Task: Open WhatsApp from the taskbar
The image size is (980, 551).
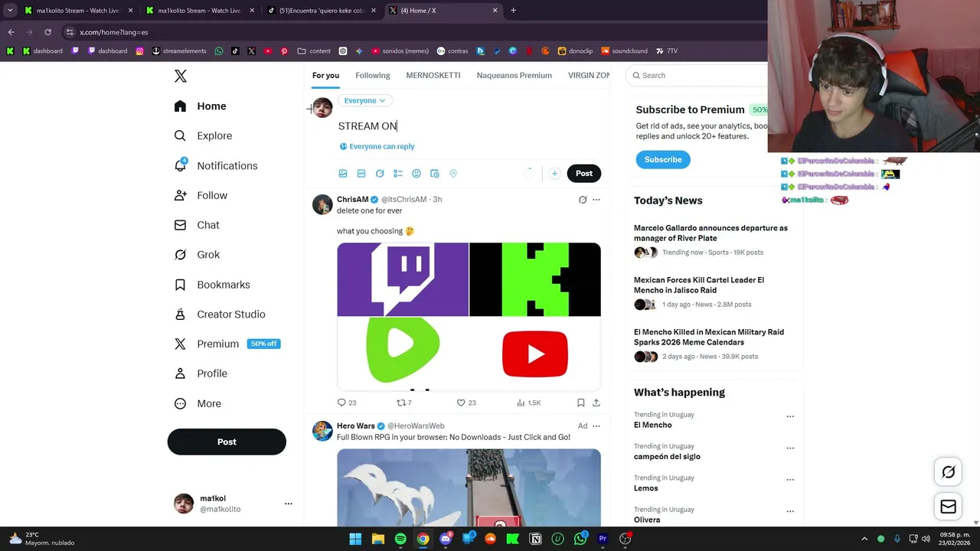Action: (x=580, y=539)
